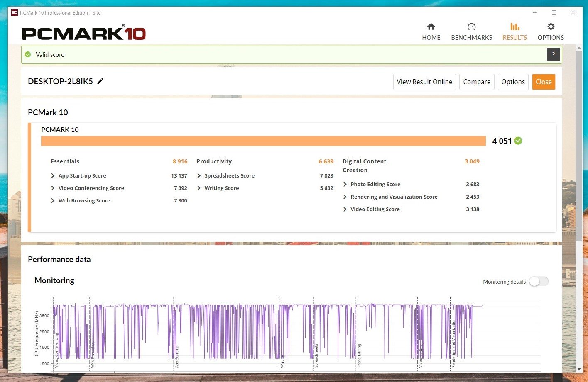
Task: Click the result Options button
Action: point(513,82)
